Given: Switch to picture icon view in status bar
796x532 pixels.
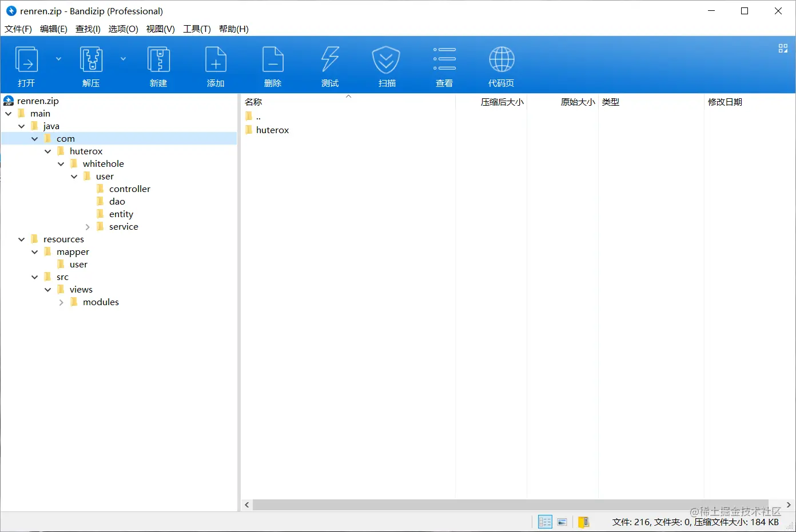Looking at the screenshot, I should coord(562,522).
